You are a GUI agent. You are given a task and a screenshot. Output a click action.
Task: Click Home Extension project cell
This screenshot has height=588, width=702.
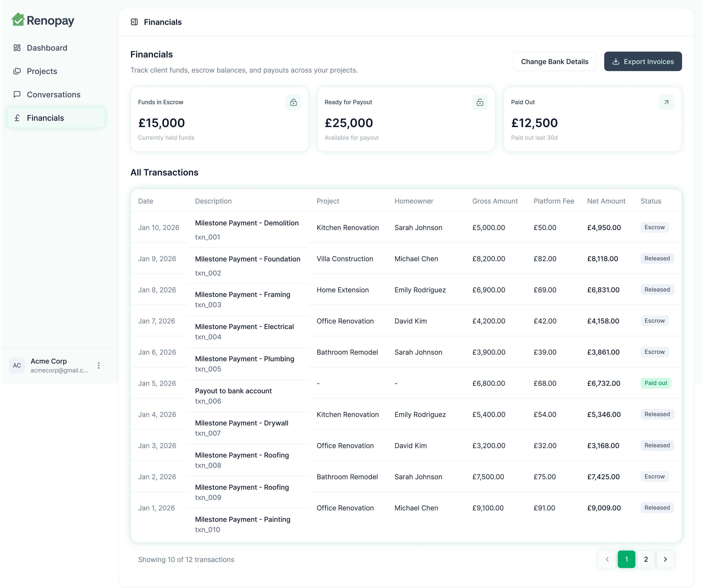343,290
